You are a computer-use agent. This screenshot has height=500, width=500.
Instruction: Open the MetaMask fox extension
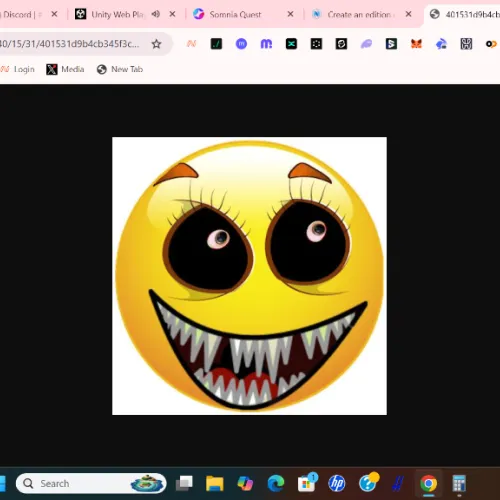point(416,44)
